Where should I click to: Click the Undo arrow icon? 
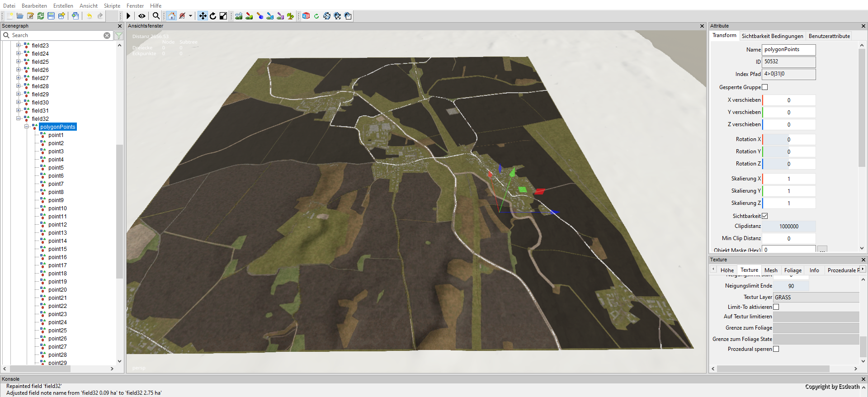pyautogui.click(x=90, y=16)
